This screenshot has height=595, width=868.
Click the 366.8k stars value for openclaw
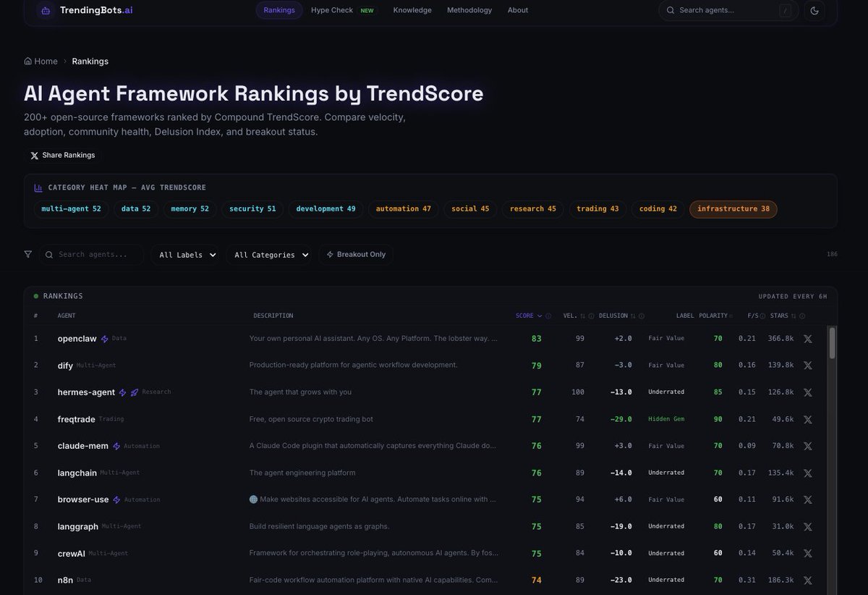(x=781, y=339)
